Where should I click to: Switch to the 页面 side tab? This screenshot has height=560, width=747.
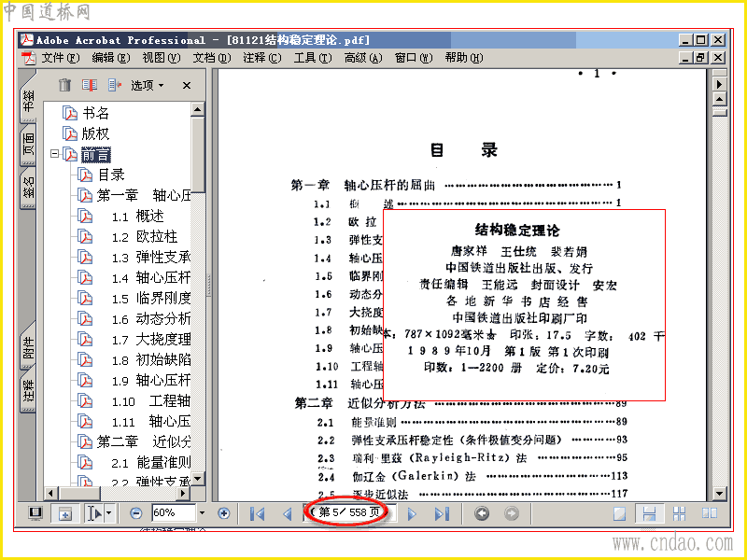pyautogui.click(x=29, y=145)
